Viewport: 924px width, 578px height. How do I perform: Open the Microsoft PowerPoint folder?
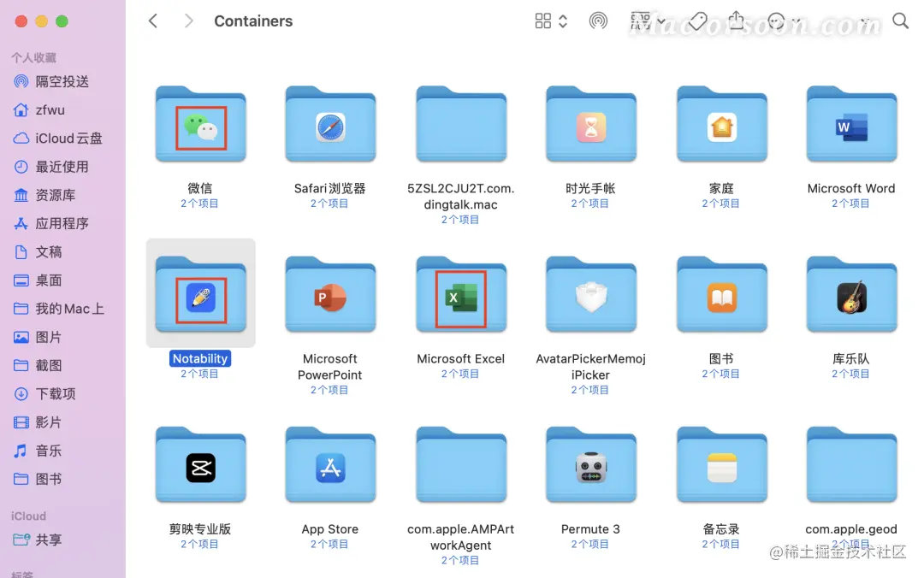(330, 295)
